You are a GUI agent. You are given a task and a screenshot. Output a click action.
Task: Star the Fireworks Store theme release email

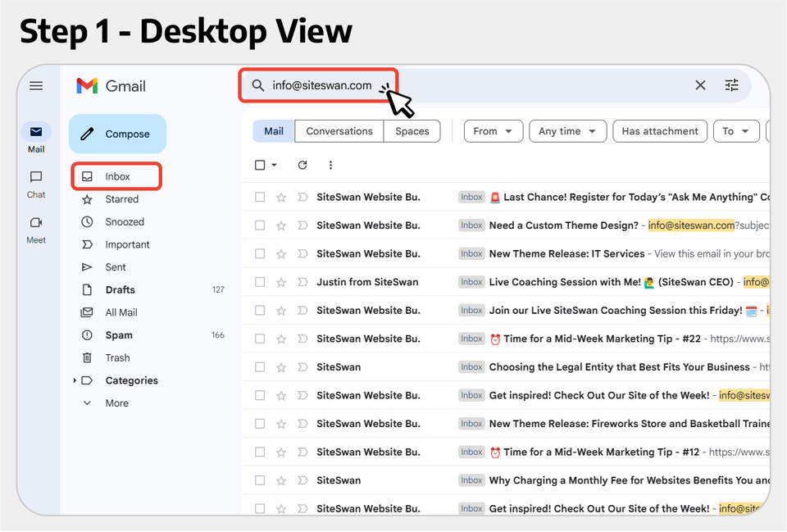(x=281, y=424)
